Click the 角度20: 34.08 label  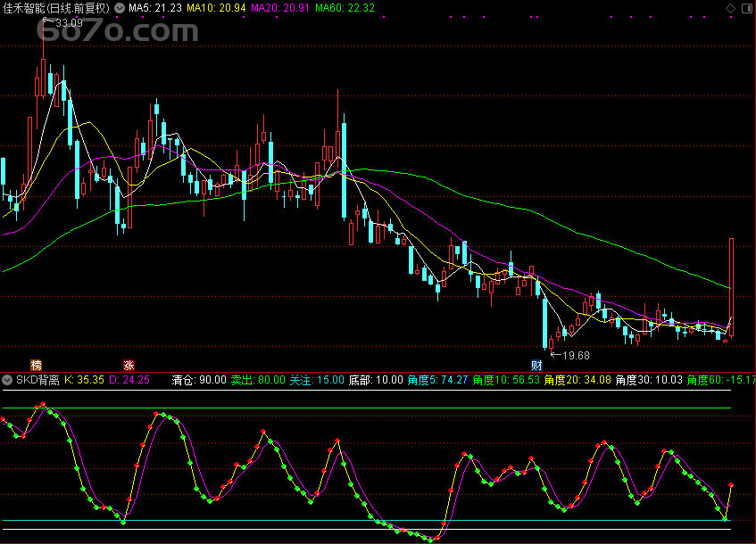[x=577, y=380]
